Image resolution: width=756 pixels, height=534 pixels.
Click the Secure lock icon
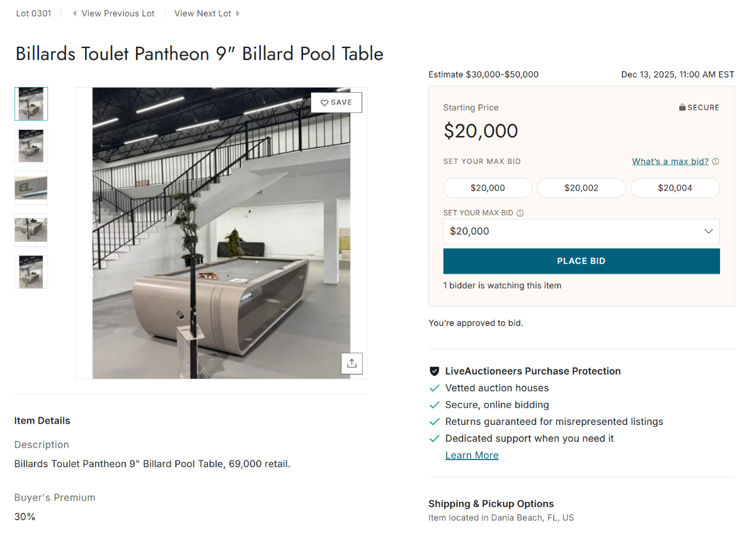682,108
